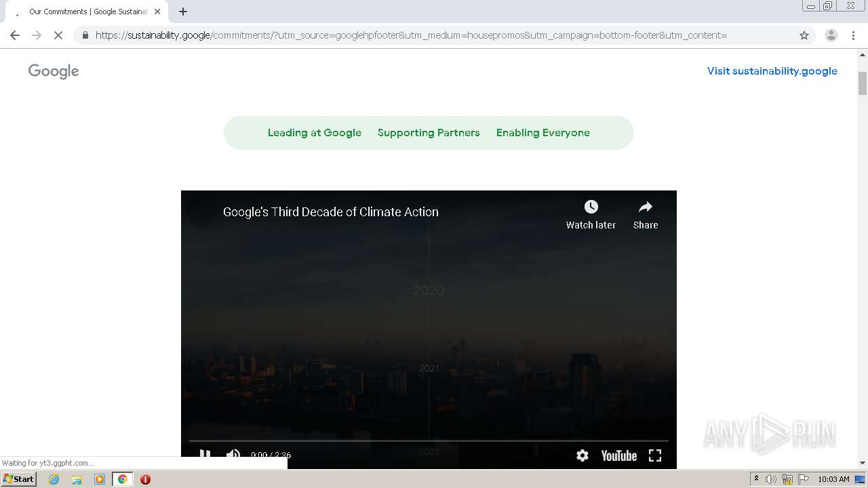Stop loading the page

(x=58, y=35)
